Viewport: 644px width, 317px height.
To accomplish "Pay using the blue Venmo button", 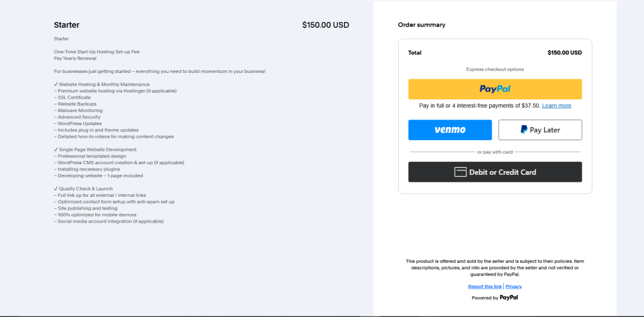I will (x=450, y=130).
